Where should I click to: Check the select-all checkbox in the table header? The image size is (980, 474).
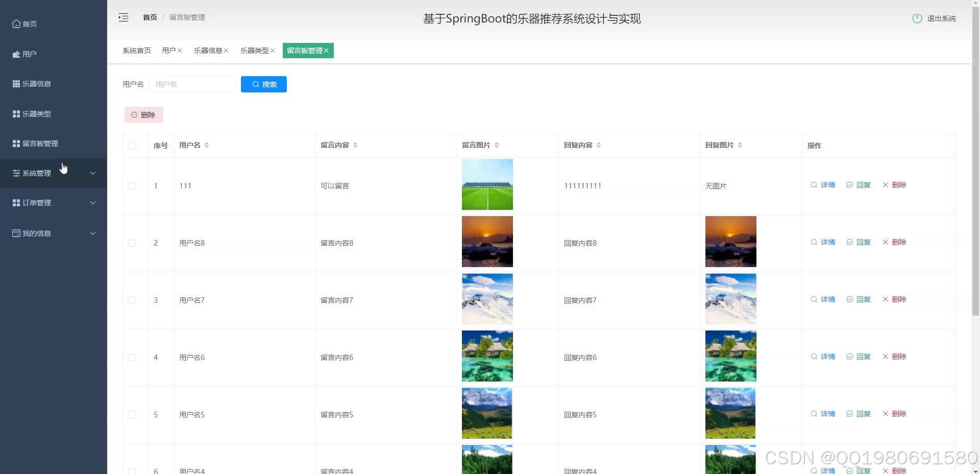[x=131, y=145]
